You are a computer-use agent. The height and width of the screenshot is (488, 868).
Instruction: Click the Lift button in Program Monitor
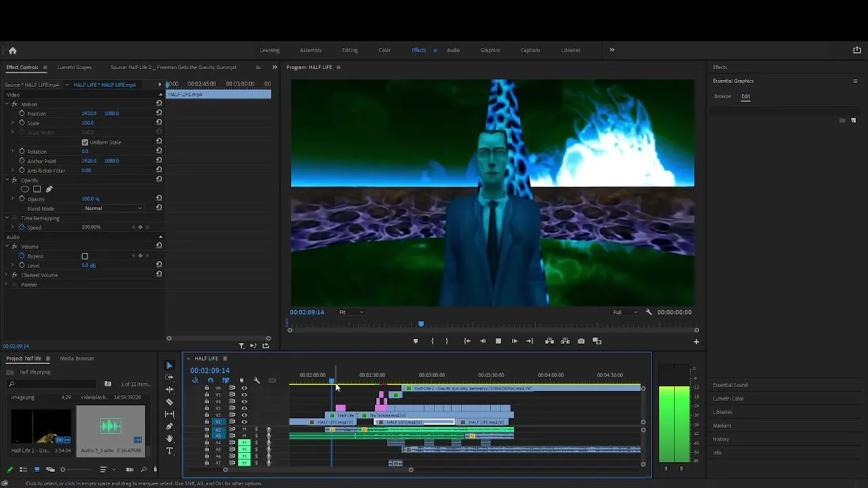[x=549, y=341]
